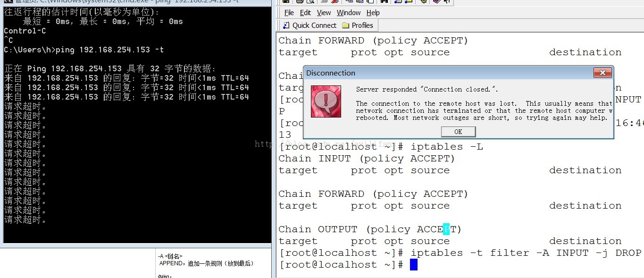Image resolution: width=644 pixels, height=278 pixels.
Task: Close the Disconnection dialog with the X button
Action: click(x=602, y=73)
